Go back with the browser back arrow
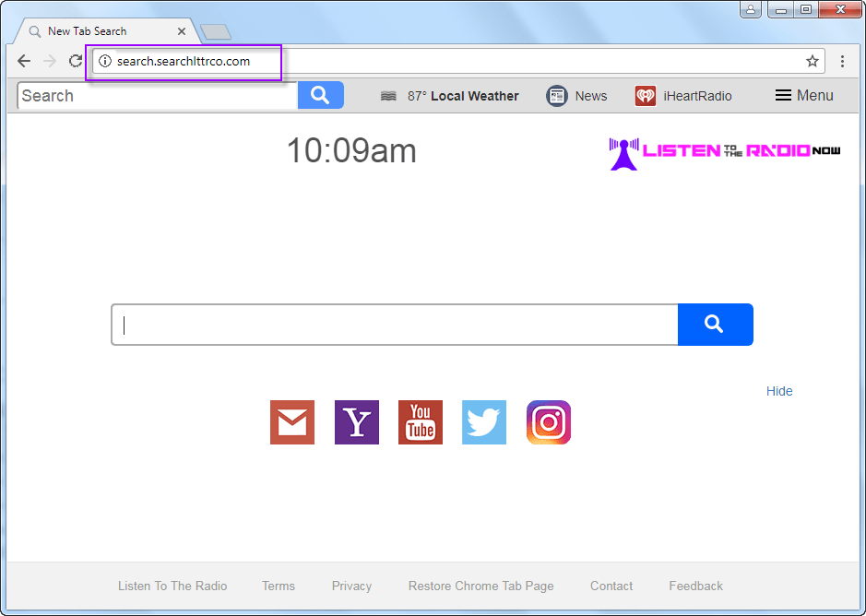The width and height of the screenshot is (866, 616). coord(24,61)
